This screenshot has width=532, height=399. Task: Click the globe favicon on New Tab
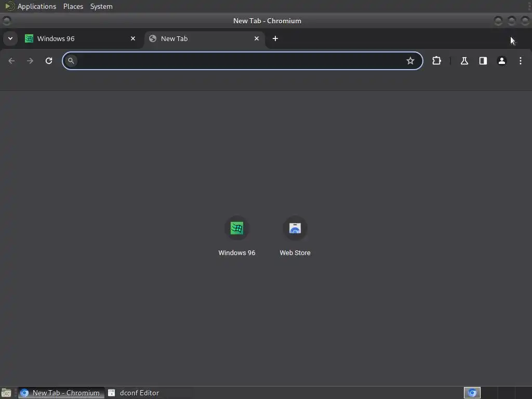pyautogui.click(x=153, y=38)
